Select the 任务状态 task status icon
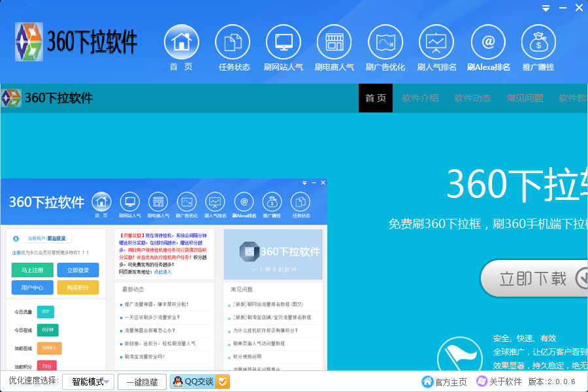The width and height of the screenshot is (588, 392). click(x=233, y=41)
